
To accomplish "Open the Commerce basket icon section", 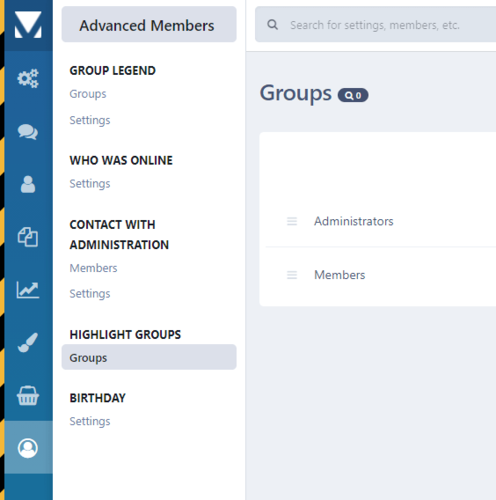I will click(28, 395).
